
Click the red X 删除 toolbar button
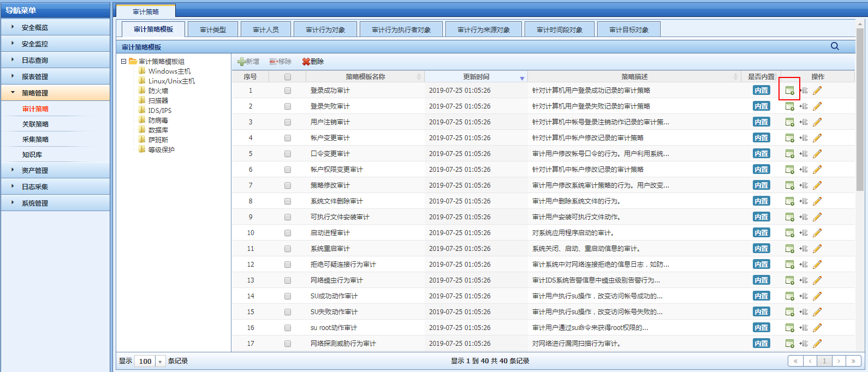point(313,62)
